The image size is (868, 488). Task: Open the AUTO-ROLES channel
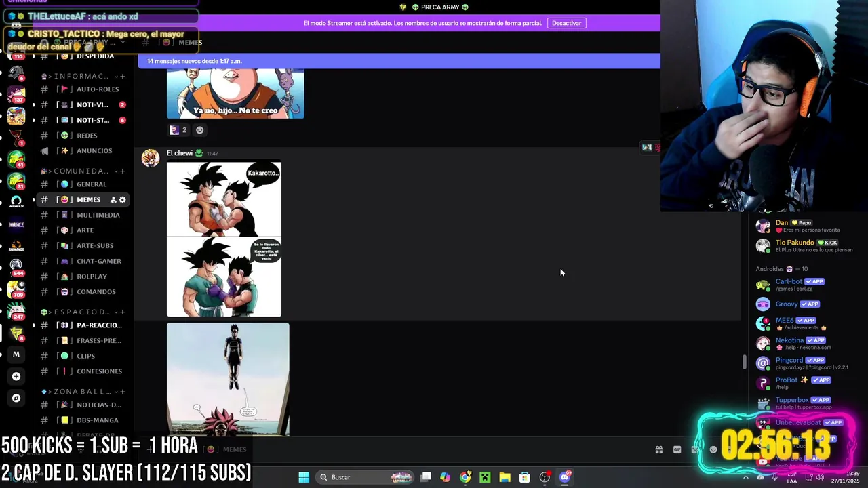pos(83,89)
